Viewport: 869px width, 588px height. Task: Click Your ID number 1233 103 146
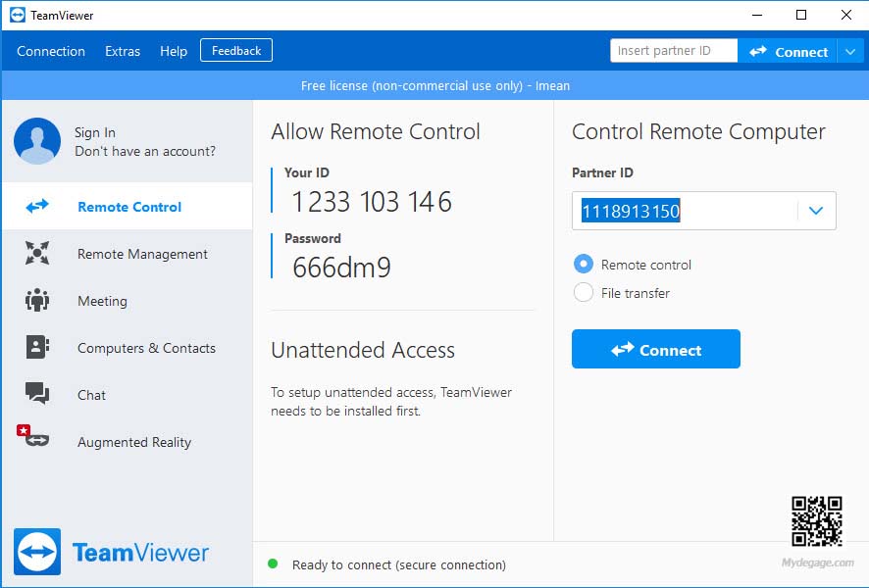372,202
